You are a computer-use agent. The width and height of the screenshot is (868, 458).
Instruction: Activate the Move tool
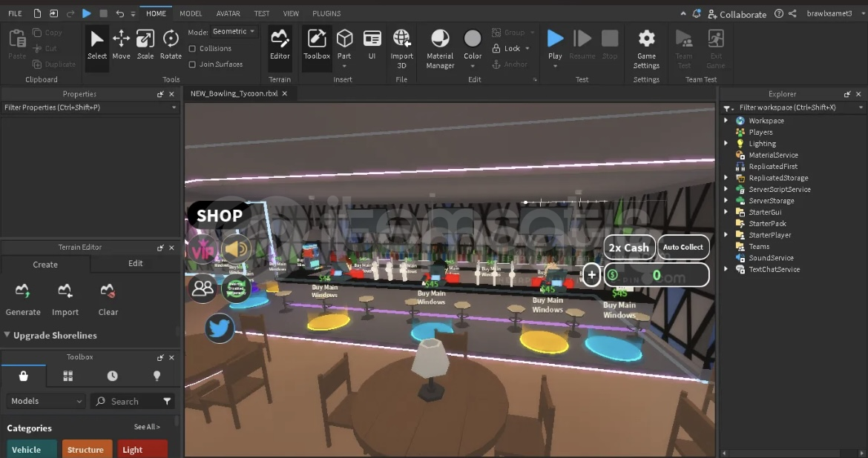121,44
